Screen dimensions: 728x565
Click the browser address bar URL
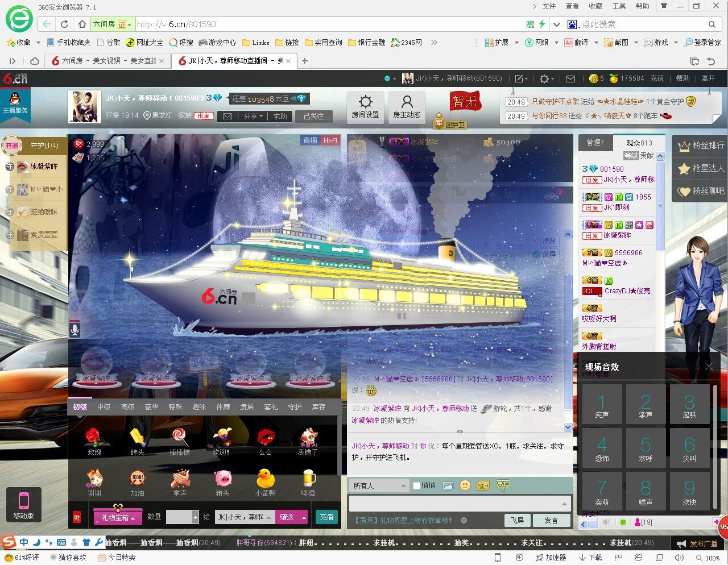coord(176,24)
